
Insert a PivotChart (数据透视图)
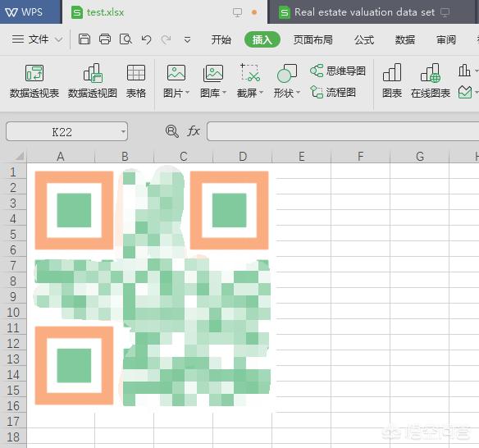pos(92,81)
